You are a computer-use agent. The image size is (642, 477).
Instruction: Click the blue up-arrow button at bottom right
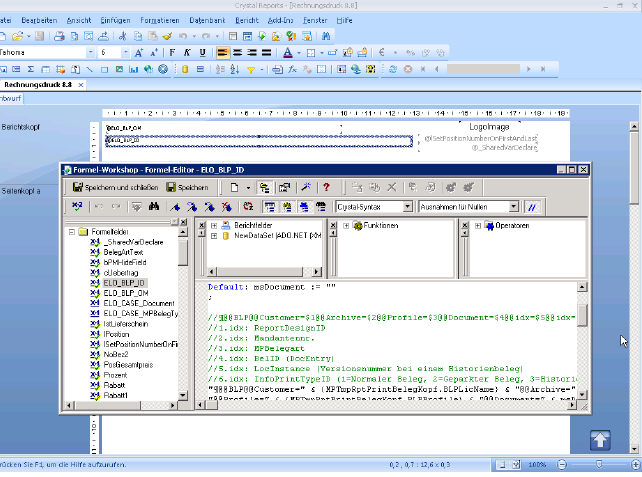tap(599, 439)
